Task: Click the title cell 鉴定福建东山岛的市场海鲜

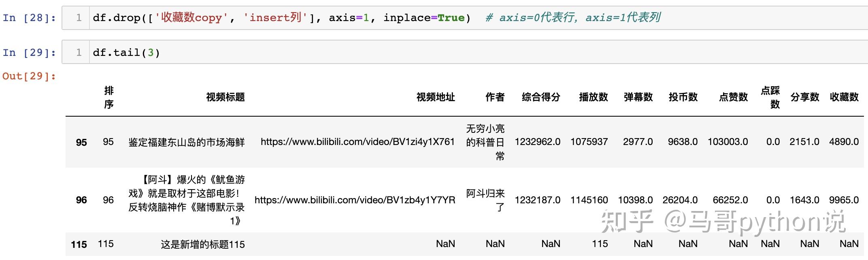Action: pos(187,142)
